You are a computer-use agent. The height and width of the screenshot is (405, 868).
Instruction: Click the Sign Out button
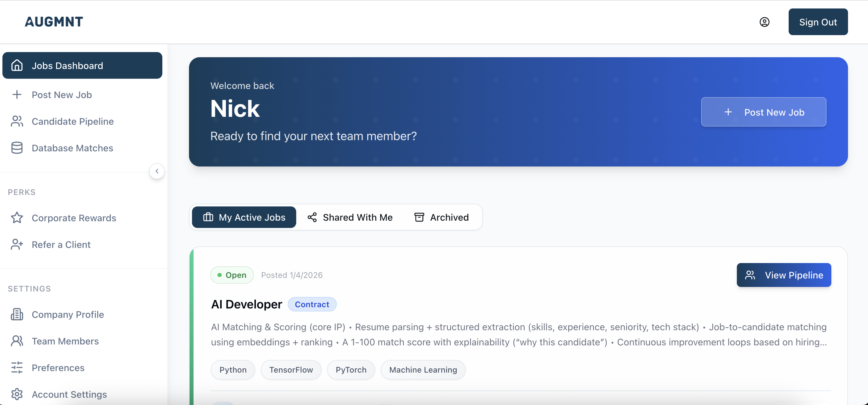tap(818, 22)
